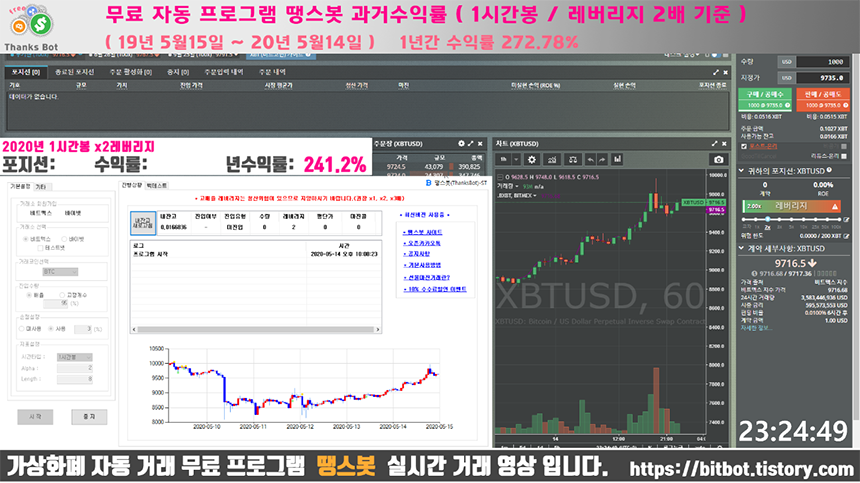Toggle the reduce-only checkbox
This screenshot has height=483, width=860.
[844, 156]
